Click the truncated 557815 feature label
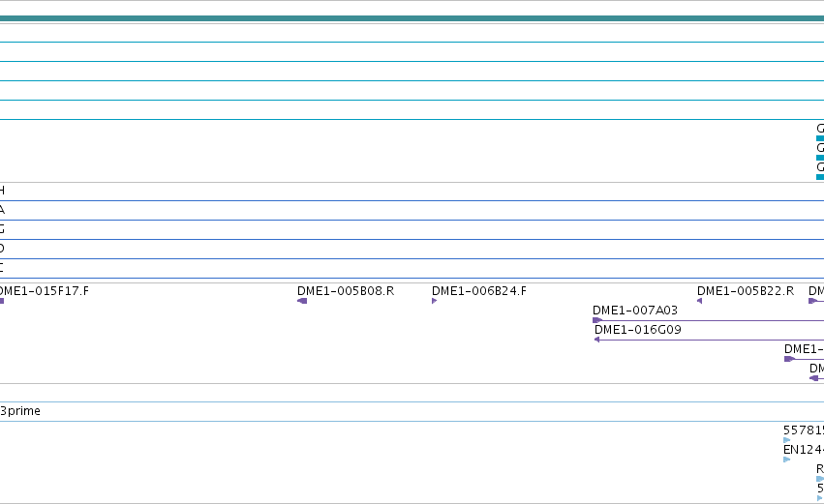Image resolution: width=824 pixels, height=504 pixels. point(804,430)
